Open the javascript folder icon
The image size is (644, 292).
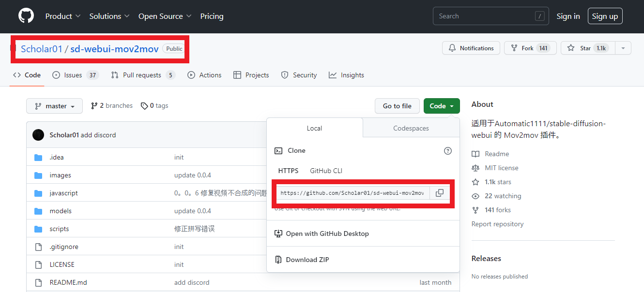39,193
